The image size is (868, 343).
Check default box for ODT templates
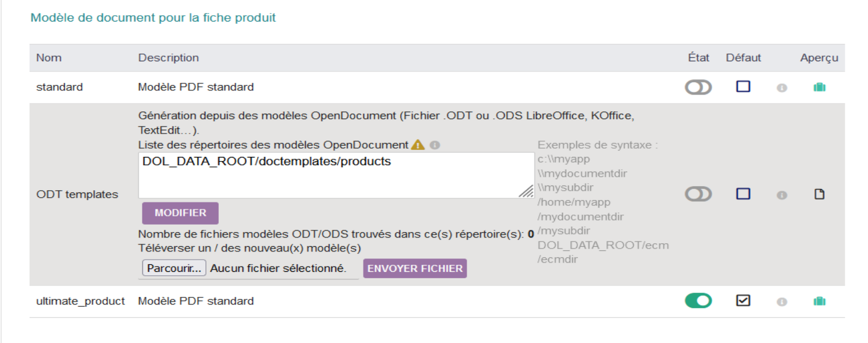tap(743, 194)
